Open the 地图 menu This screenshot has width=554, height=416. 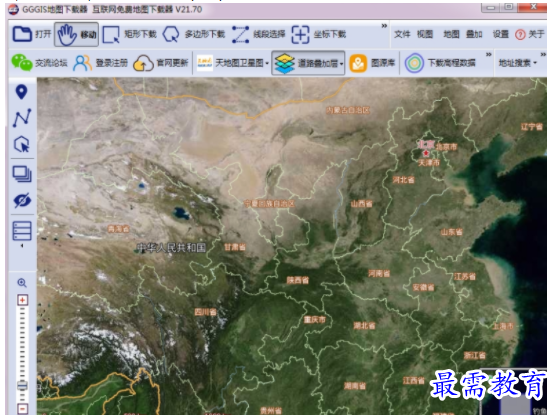pos(451,34)
